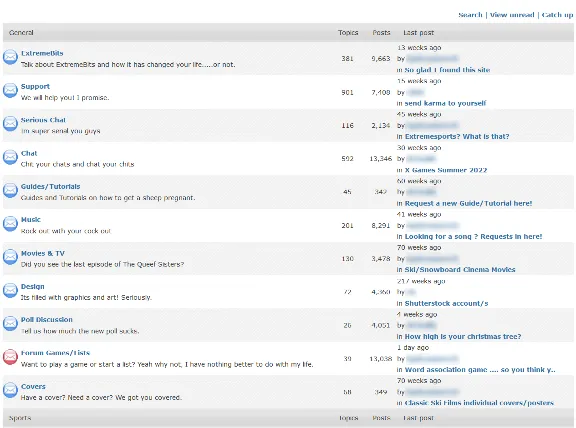Click the envelope icon beside Music forum

(x=10, y=223)
